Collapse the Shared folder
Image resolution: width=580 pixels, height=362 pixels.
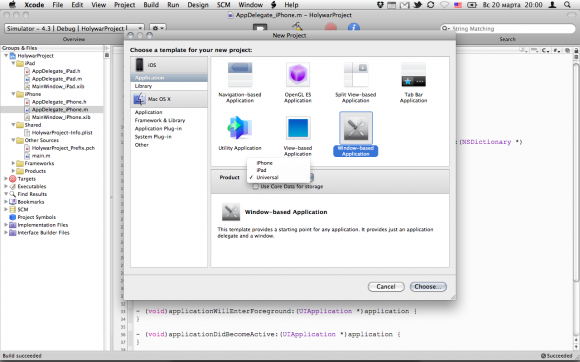(13, 125)
